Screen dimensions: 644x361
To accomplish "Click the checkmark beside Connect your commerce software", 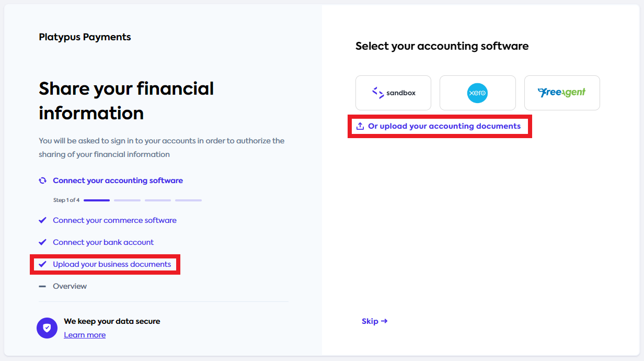I will [42, 220].
